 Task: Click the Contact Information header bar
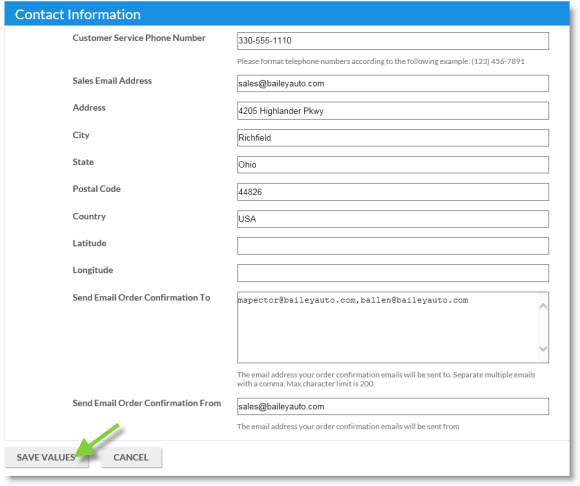tap(287, 14)
